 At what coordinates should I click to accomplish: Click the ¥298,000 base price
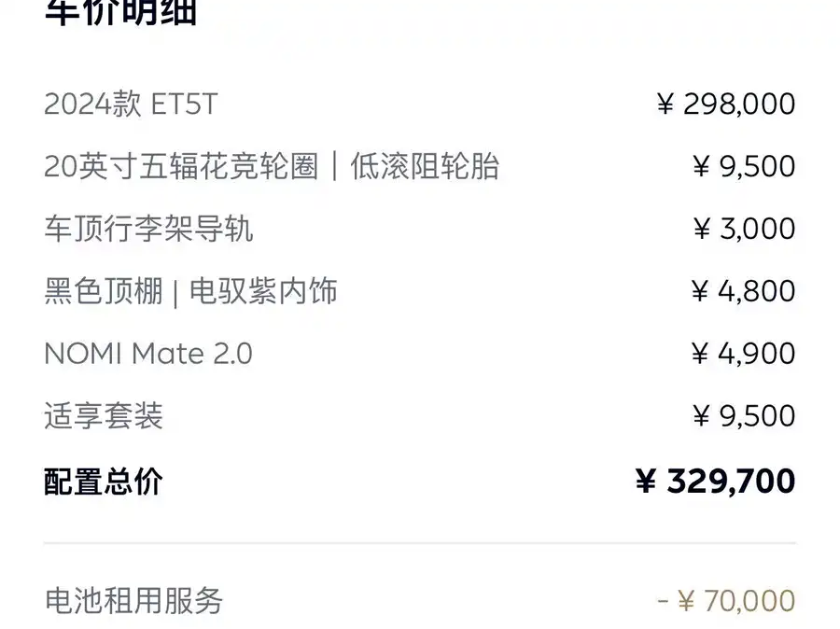coord(726,105)
